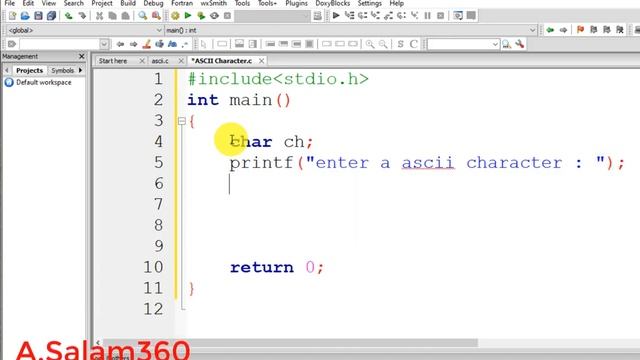Cut the selected text
This screenshot has width=640, height=360.
(x=99, y=16)
